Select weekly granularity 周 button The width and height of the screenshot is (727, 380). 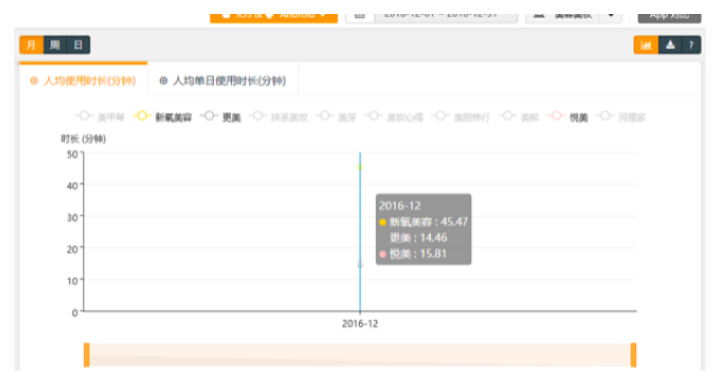(55, 45)
